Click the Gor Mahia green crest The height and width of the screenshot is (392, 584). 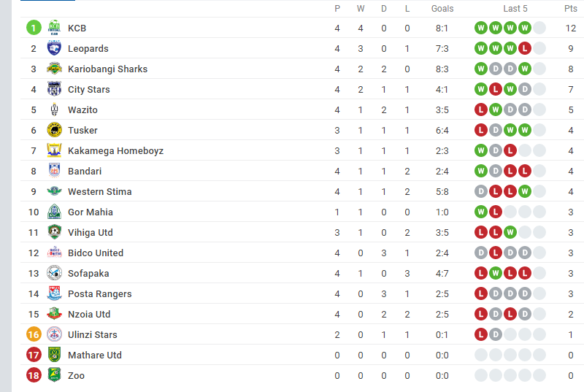click(x=54, y=212)
